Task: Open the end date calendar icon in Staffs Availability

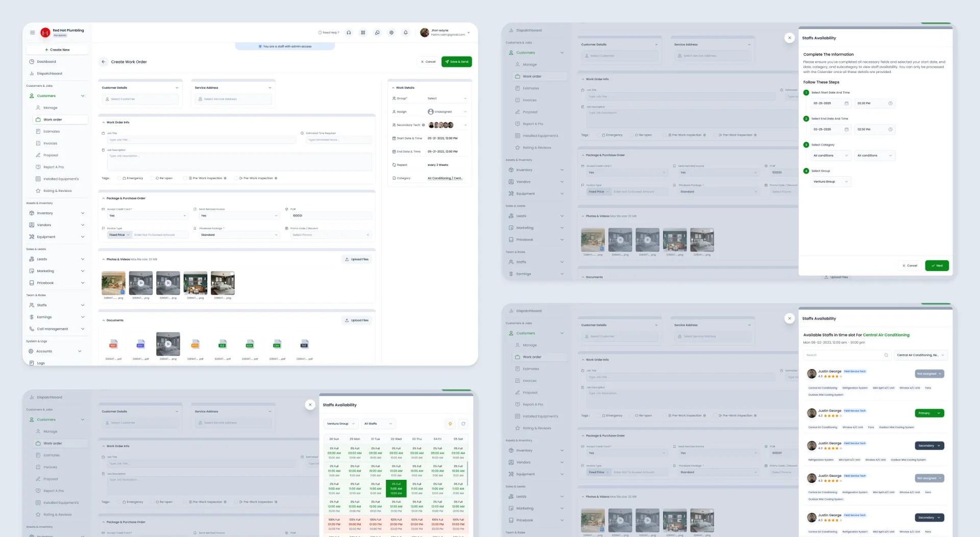Action: pyautogui.click(x=846, y=130)
